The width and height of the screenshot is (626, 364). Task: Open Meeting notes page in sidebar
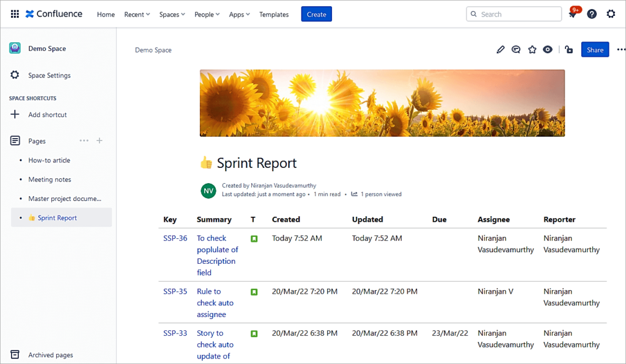point(50,180)
